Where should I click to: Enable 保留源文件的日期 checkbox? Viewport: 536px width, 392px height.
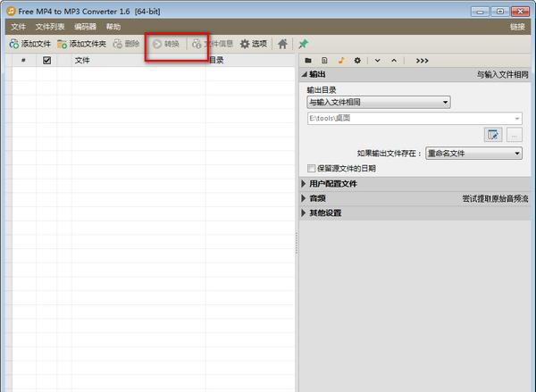click(x=311, y=168)
